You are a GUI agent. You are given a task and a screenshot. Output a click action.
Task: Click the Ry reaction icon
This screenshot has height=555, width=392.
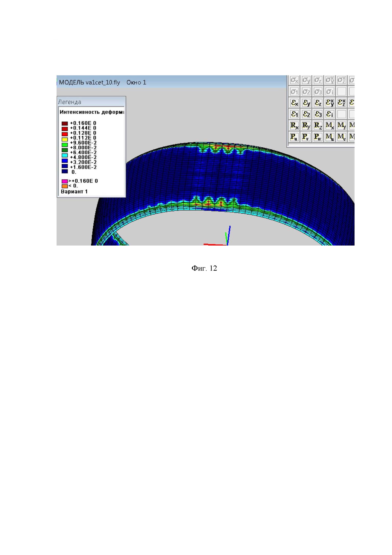306,125
